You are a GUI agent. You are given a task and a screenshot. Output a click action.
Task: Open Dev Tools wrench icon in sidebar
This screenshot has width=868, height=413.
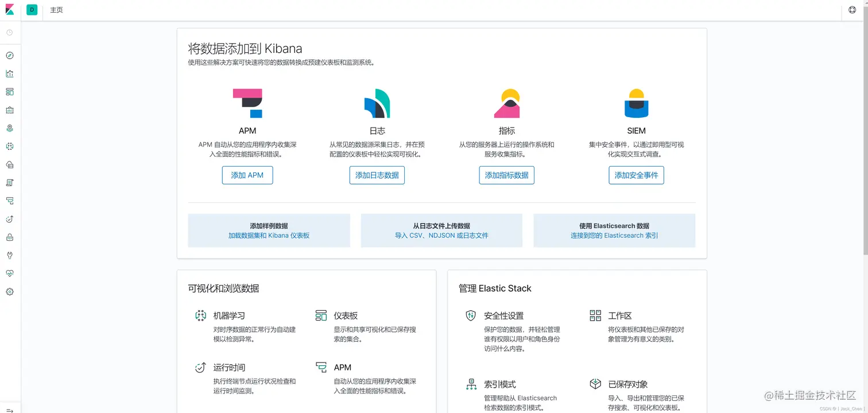point(10,256)
